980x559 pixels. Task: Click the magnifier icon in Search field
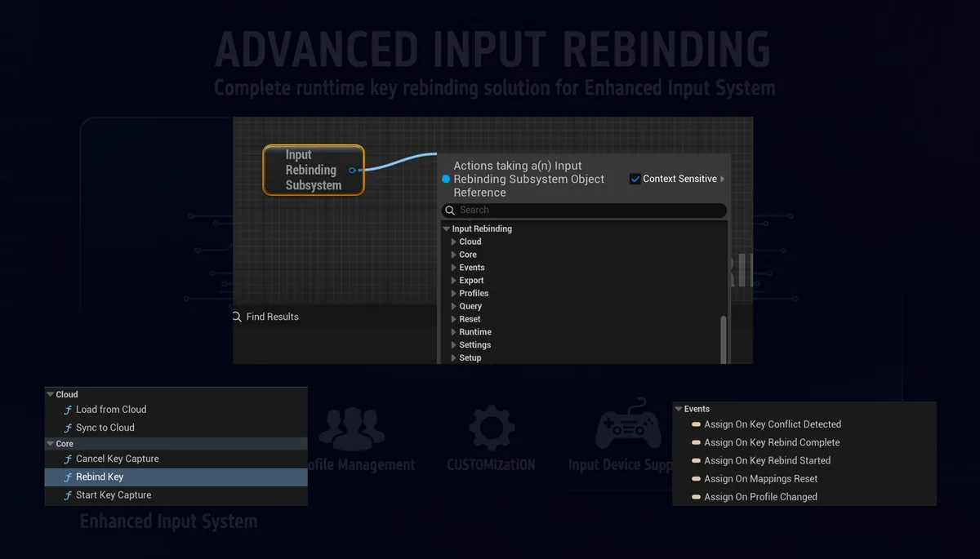(x=450, y=210)
